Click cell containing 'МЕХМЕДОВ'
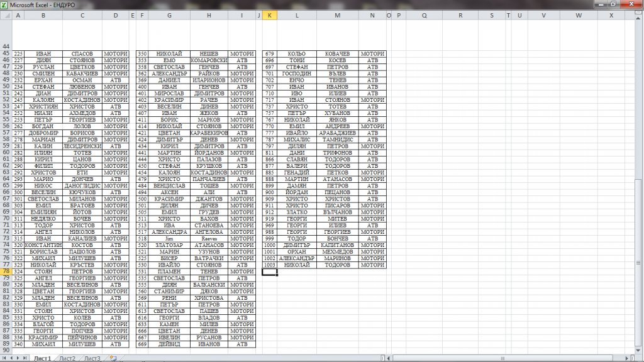 click(x=337, y=251)
